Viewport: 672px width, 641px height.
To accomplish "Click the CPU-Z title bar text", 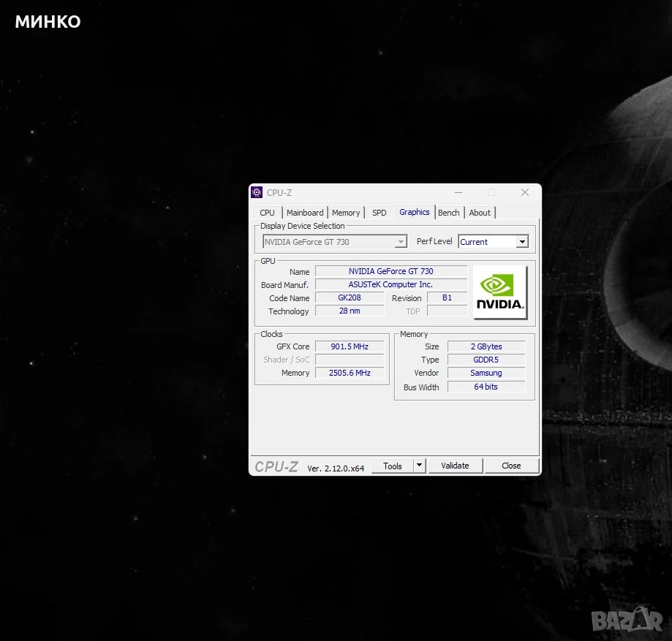I will pos(279,193).
